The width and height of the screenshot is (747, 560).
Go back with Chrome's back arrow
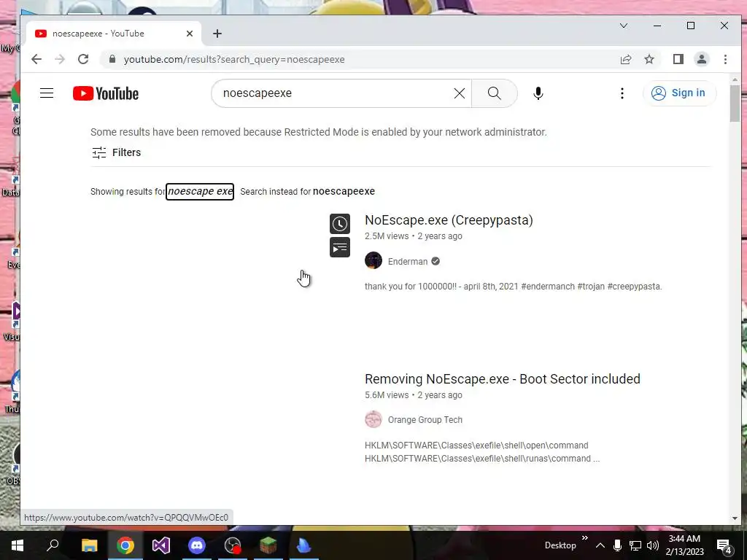pyautogui.click(x=36, y=59)
